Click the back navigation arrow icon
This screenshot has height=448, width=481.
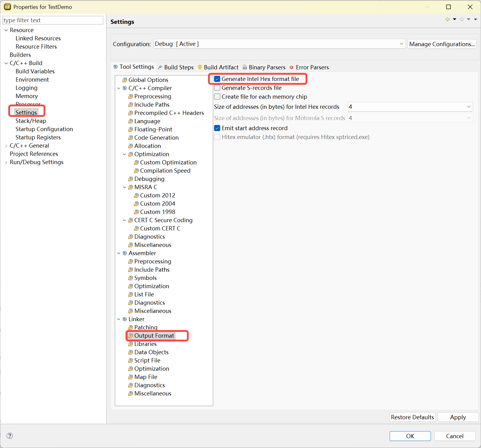(x=448, y=19)
